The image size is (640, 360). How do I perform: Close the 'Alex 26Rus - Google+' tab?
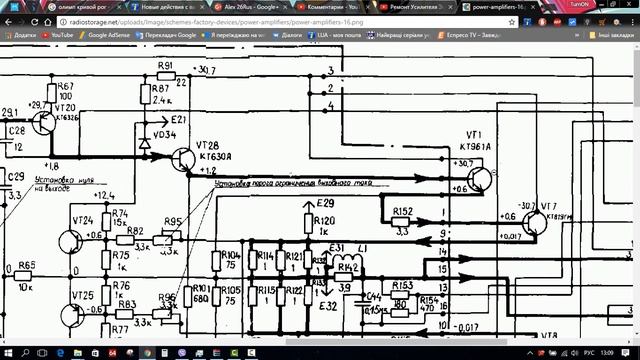point(285,7)
